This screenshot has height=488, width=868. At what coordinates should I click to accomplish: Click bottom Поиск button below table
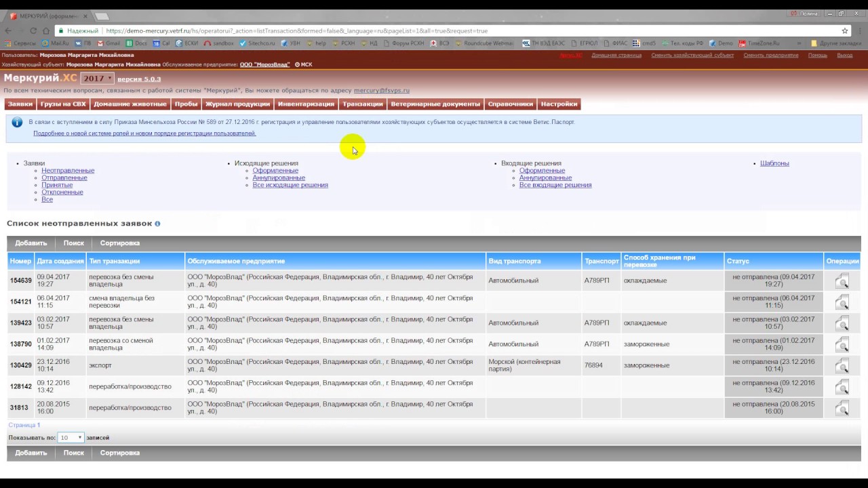click(74, 453)
